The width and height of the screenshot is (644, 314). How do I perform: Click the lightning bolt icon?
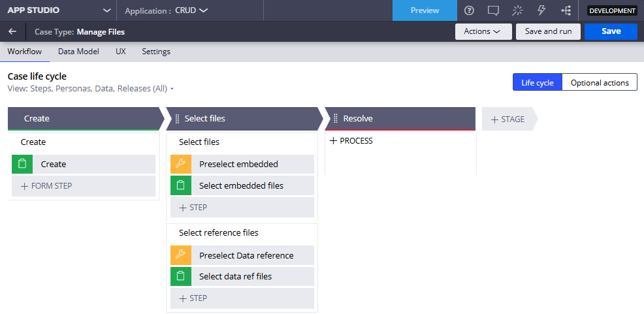[x=541, y=10]
